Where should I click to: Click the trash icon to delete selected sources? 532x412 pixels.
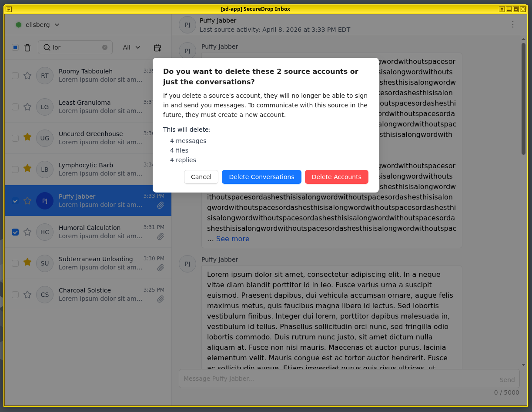27,47
